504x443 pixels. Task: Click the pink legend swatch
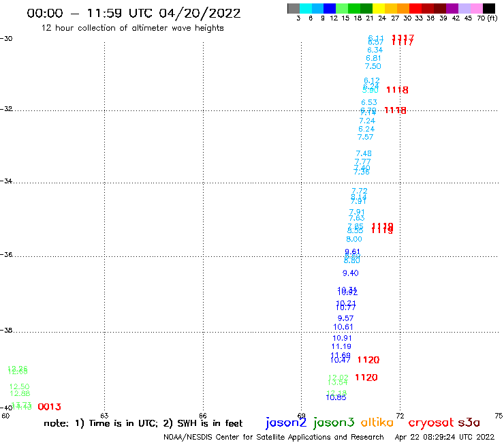[x=477, y=8]
